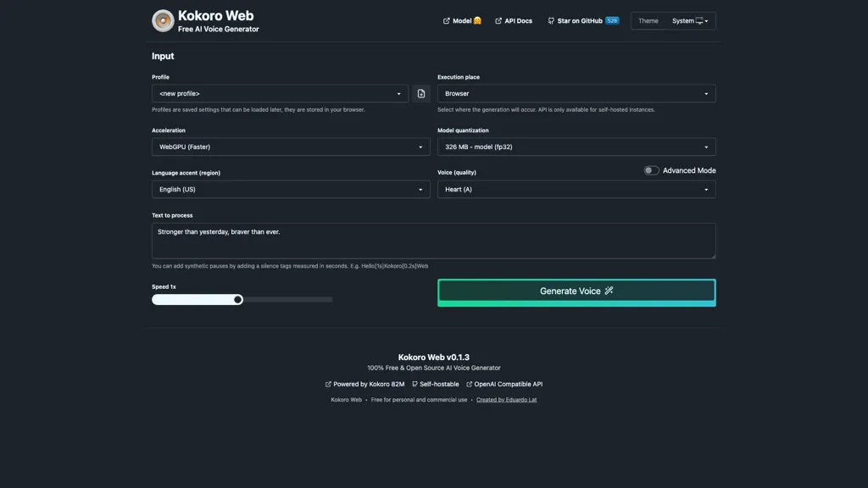Expand the Voice (quality) dropdown
Viewport: 868px width, 488px height.
(x=576, y=189)
